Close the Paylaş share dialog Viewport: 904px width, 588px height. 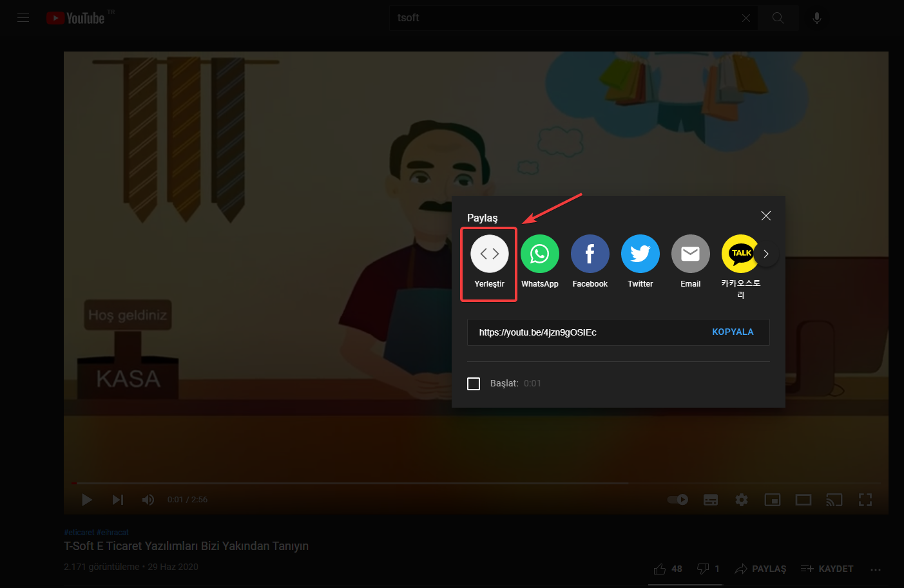click(766, 216)
